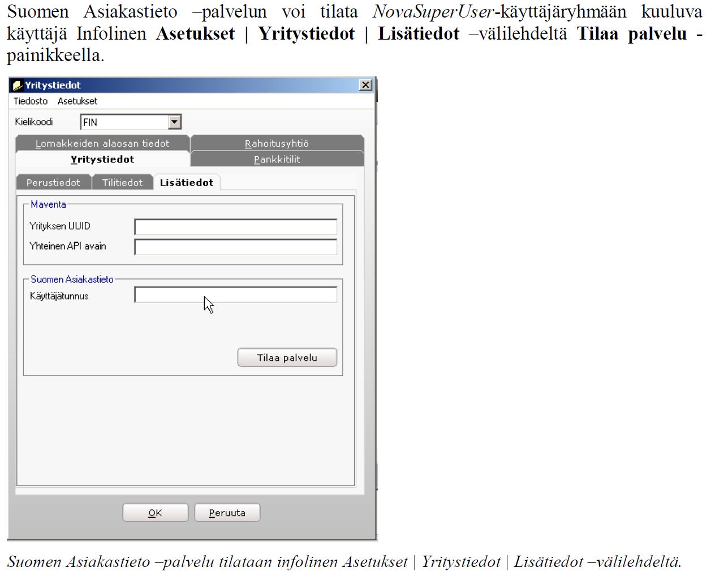Select the Lisätiedot sub-tab
This screenshot has width=728, height=576.
pyautogui.click(x=187, y=182)
